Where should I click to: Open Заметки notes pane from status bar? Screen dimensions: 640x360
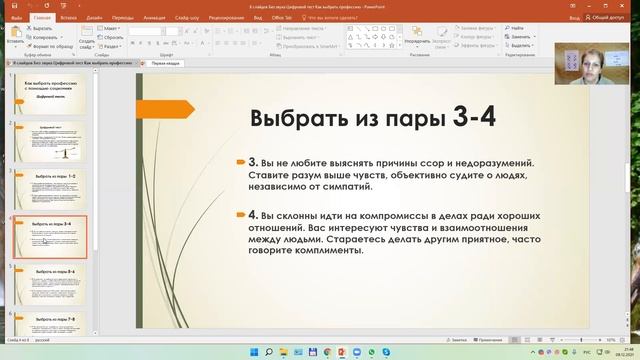456,340
